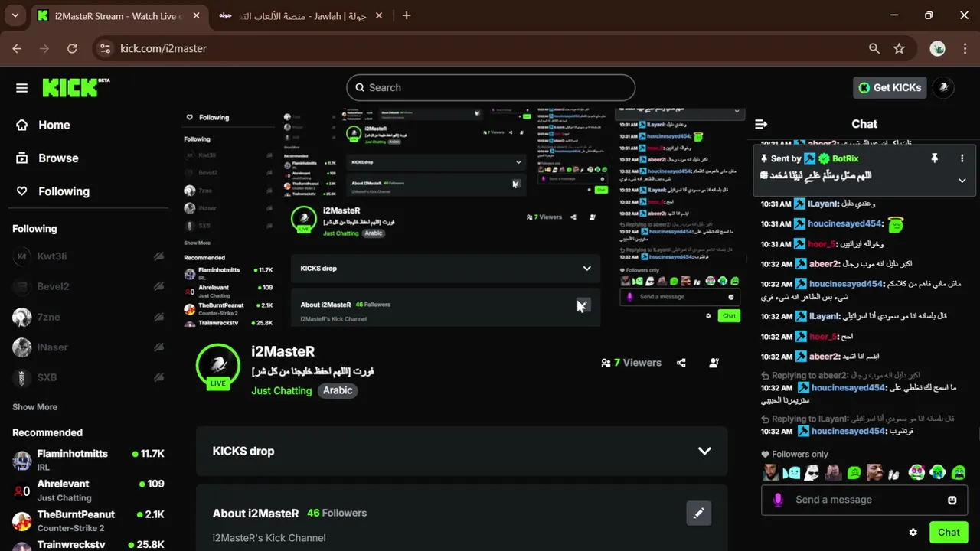The height and width of the screenshot is (551, 980).
Task: Focus the Kick Search field
Action: click(x=491, y=87)
